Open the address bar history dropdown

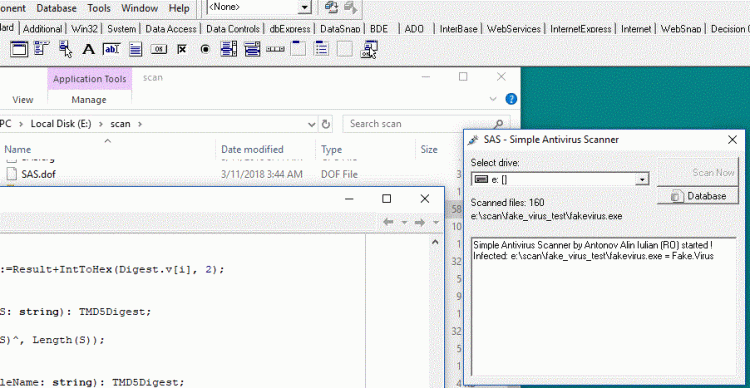tap(311, 124)
